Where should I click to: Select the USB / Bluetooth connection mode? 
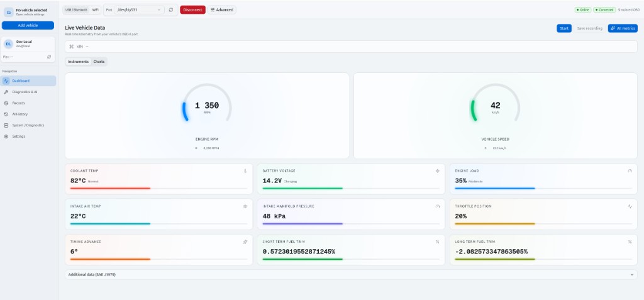77,10
